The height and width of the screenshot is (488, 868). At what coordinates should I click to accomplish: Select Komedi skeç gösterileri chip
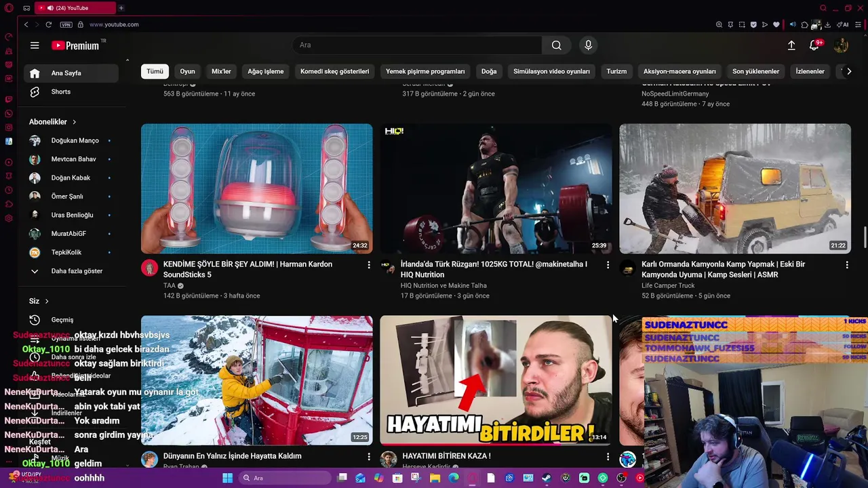pyautogui.click(x=334, y=71)
